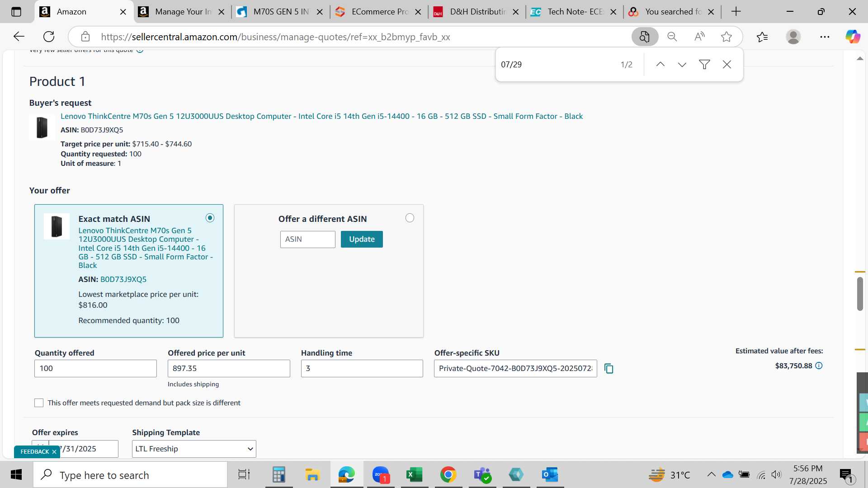Switch to the You searched for tab
868x488 pixels.
click(x=673, y=12)
